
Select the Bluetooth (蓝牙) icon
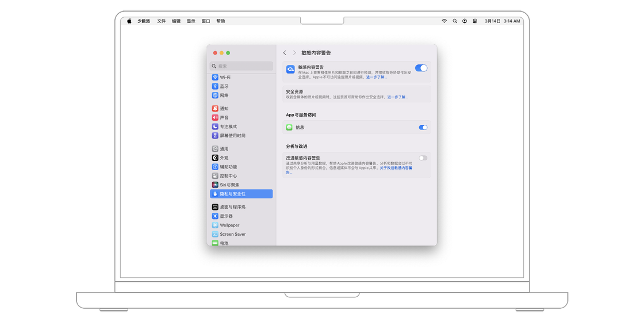[215, 86]
